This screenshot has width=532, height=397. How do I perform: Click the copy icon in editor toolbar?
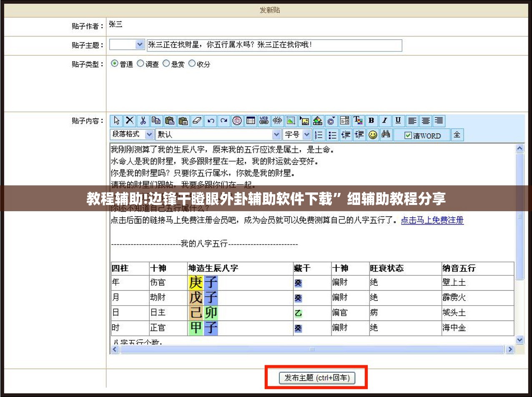point(156,121)
